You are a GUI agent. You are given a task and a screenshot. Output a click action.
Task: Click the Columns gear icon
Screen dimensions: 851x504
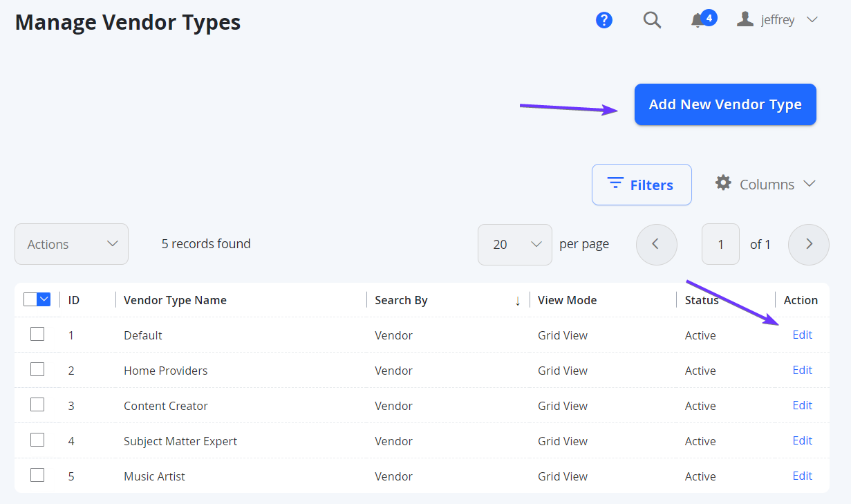pyautogui.click(x=723, y=183)
